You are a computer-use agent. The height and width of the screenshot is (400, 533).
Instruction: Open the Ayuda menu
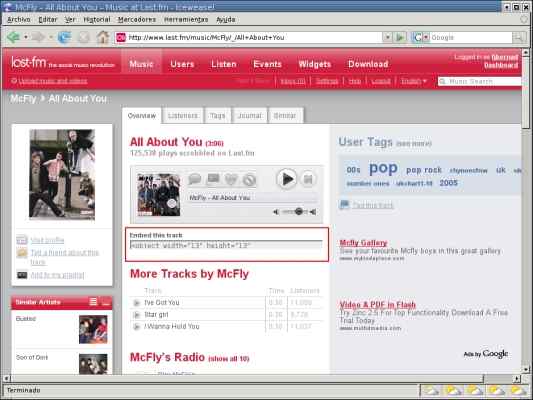click(226, 20)
